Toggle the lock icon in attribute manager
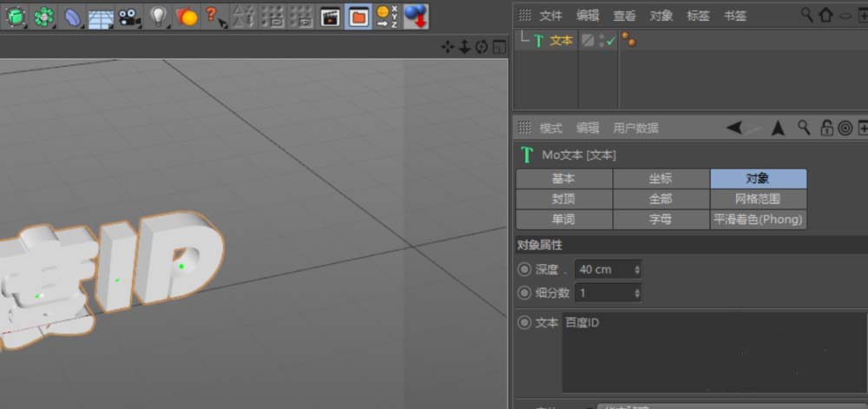This screenshot has width=868, height=409. (826, 128)
